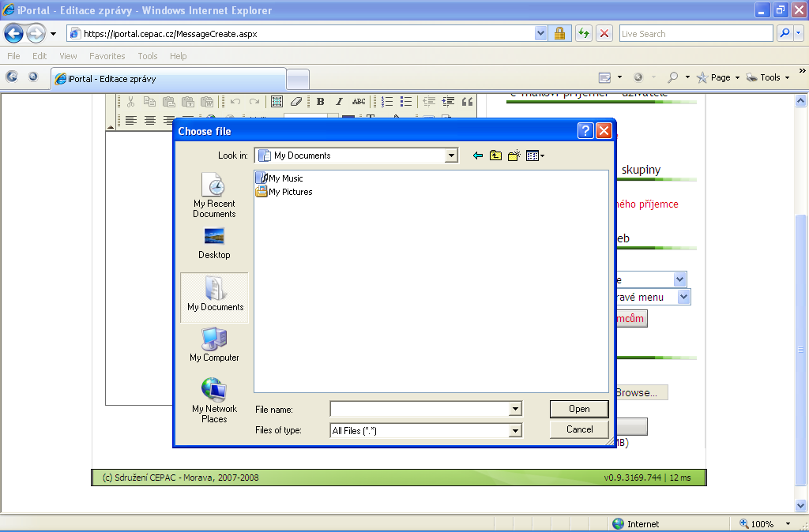Open the recent pages dropdown arrow
The width and height of the screenshot is (809, 532).
coord(53,34)
